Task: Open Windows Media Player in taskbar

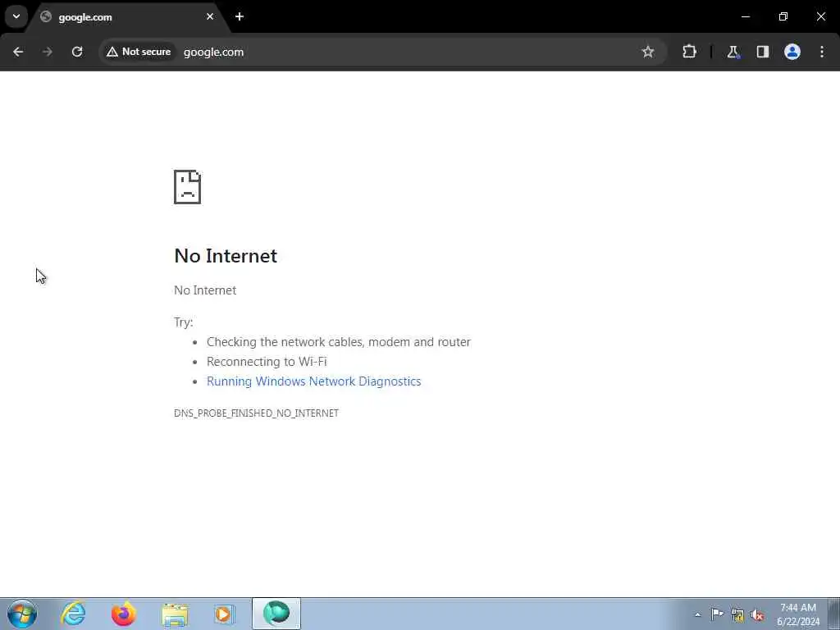Action: (225, 614)
